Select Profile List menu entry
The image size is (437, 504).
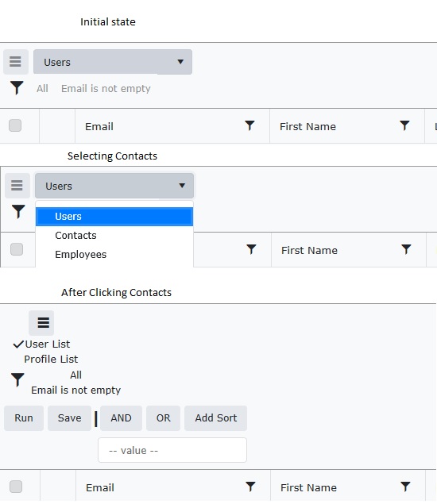(51, 359)
